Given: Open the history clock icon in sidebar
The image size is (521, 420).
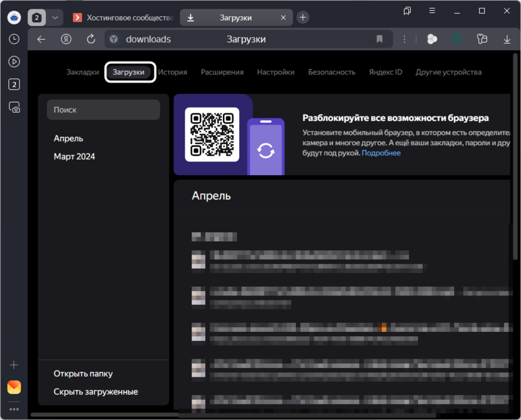Looking at the screenshot, I should tap(14, 39).
